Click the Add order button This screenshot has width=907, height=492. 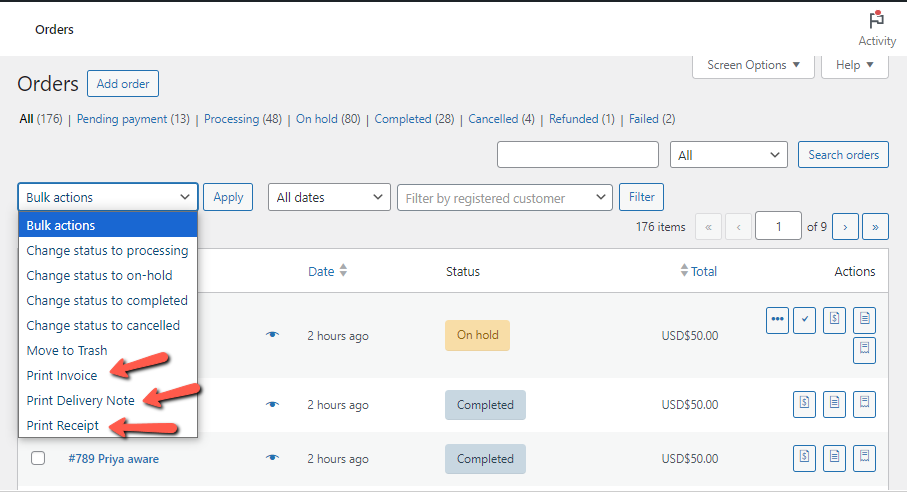pos(122,84)
